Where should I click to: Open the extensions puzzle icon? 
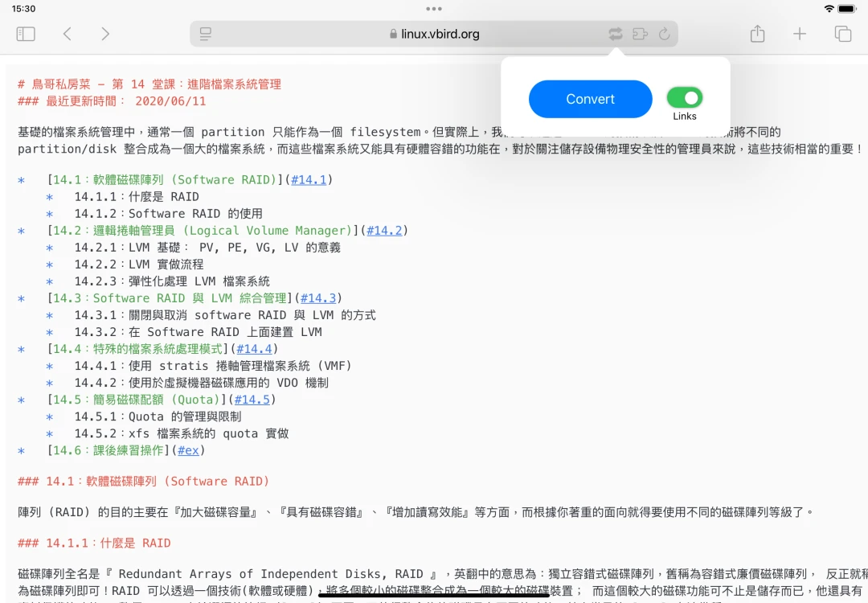[640, 34]
